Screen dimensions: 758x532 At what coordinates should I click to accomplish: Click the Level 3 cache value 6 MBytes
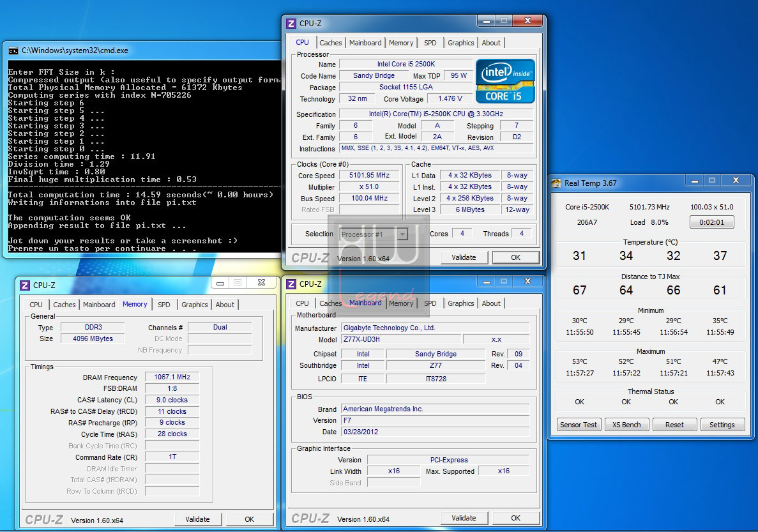click(x=470, y=210)
